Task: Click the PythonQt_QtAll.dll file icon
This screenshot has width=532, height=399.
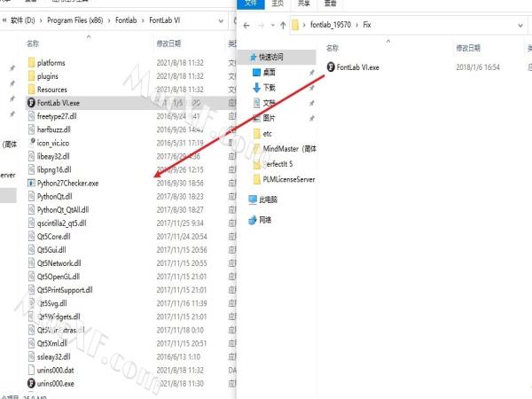Action: coord(32,209)
